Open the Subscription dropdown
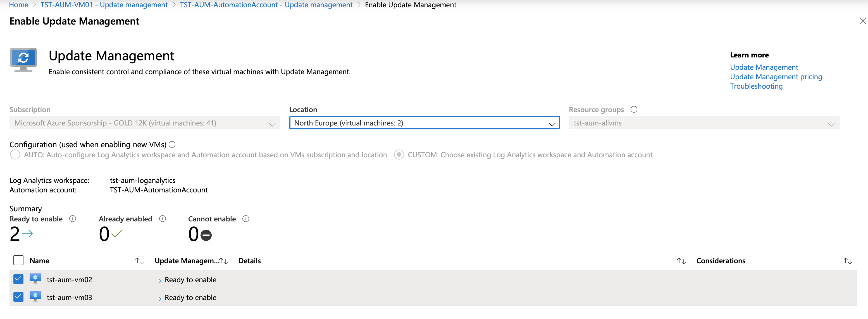This screenshot has height=319, width=868. [145, 123]
